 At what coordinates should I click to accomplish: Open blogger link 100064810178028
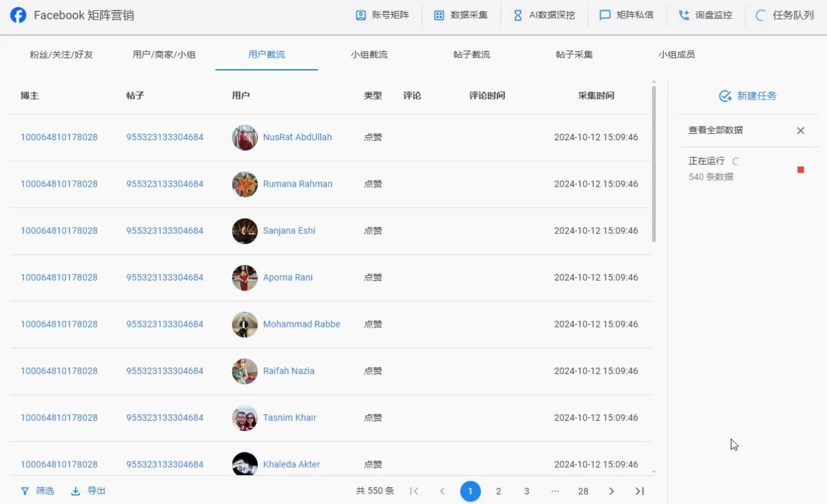pos(59,137)
